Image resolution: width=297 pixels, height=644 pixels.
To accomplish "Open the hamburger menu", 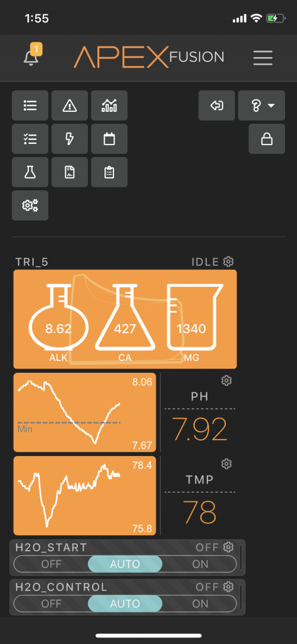I will [x=263, y=58].
